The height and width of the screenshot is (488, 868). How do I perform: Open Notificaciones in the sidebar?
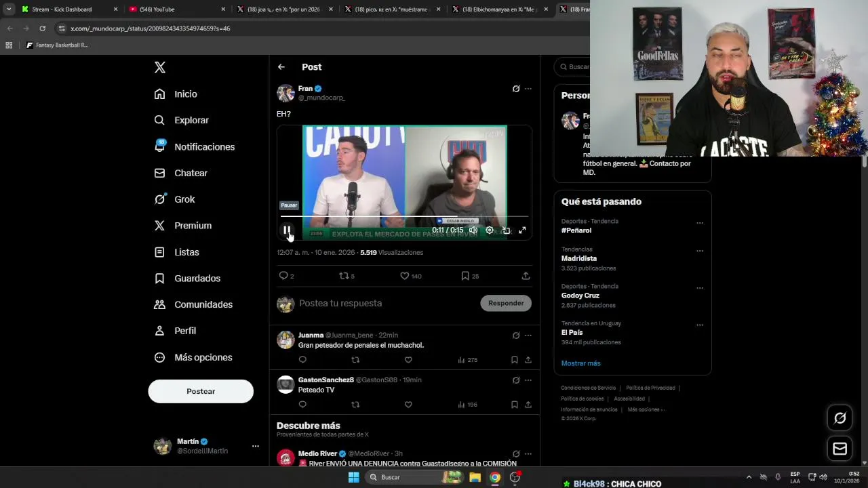click(x=194, y=146)
